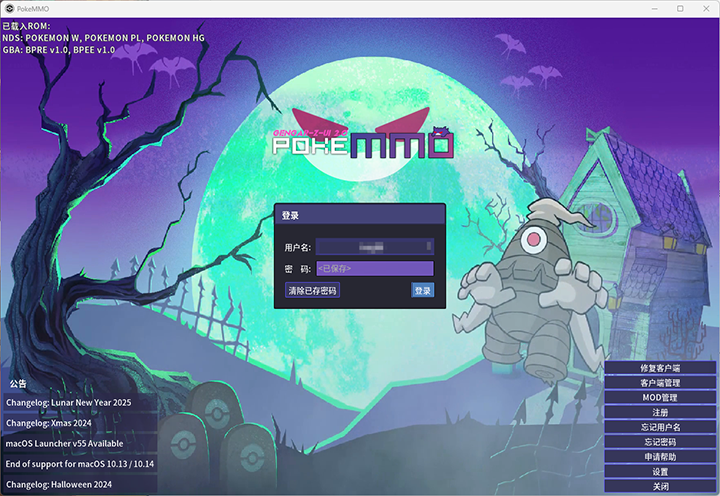
Task: Open Changelog: Halloween 2024 announcement
Action: click(x=80, y=485)
